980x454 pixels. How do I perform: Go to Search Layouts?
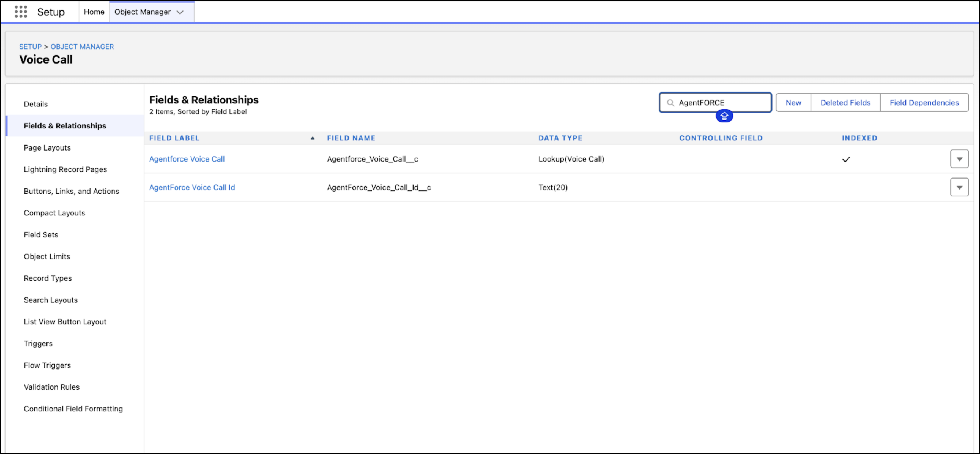click(50, 300)
